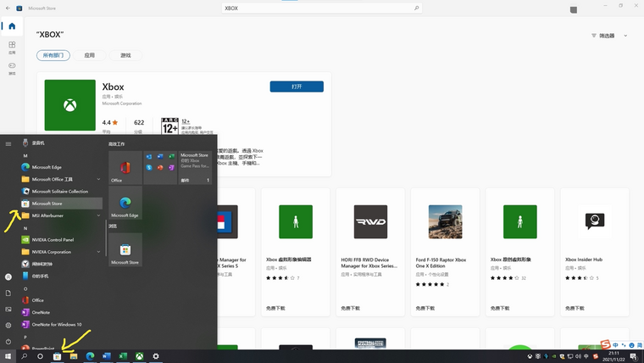
Task: Select the 游戏 filter tab
Action: pyautogui.click(x=125, y=55)
